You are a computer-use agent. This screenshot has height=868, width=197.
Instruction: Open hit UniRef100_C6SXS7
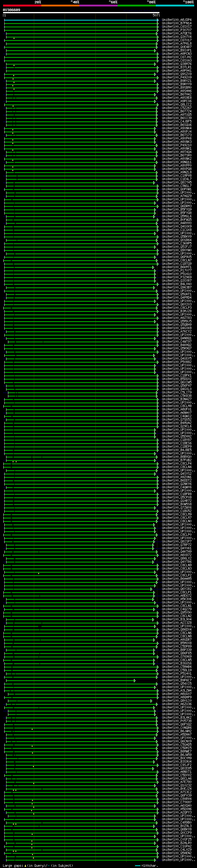click(177, 26)
